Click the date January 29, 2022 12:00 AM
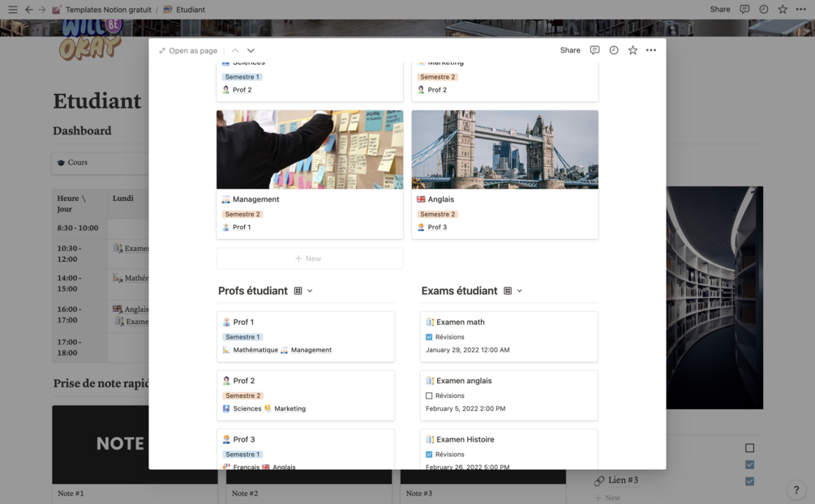815x504 pixels. point(467,350)
